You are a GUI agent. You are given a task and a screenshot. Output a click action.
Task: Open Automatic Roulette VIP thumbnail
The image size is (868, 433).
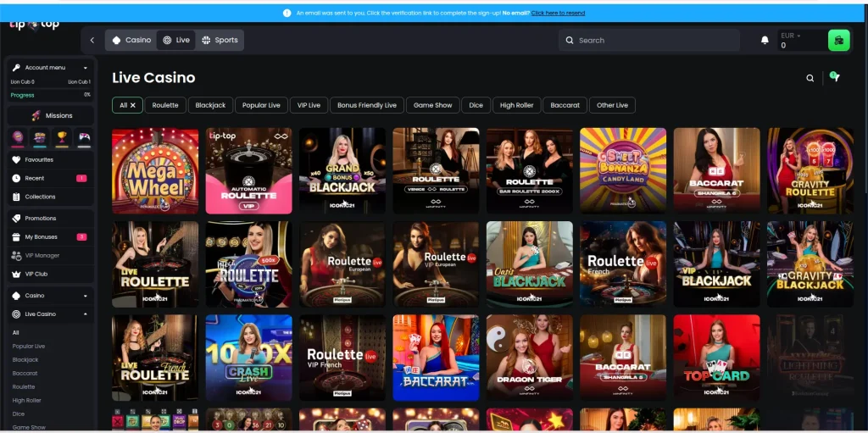[x=248, y=170]
